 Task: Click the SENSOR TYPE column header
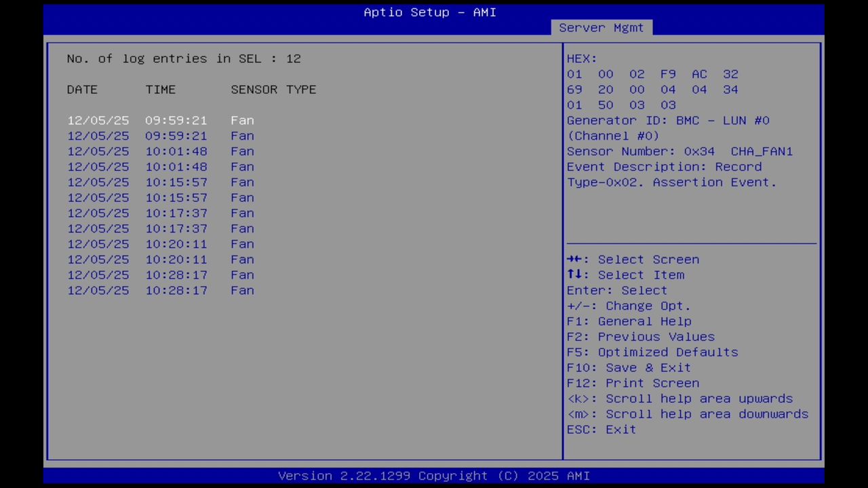click(273, 89)
